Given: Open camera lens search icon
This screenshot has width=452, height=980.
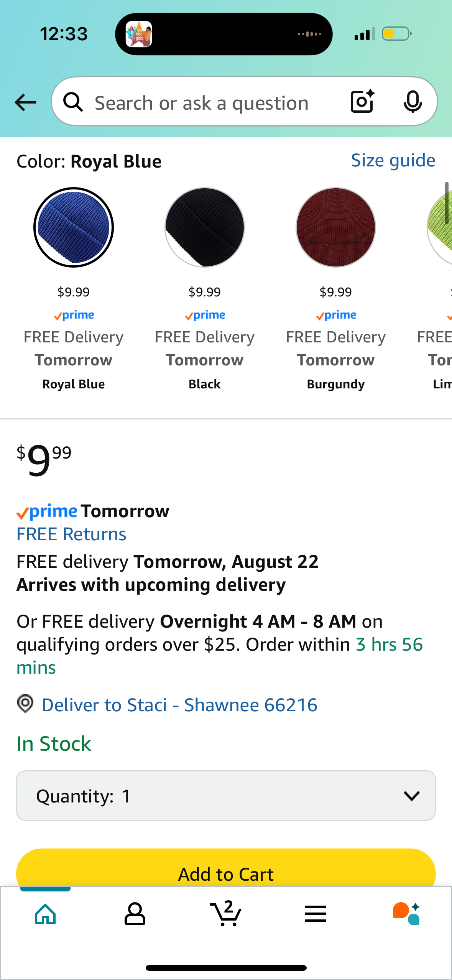Looking at the screenshot, I should [362, 101].
